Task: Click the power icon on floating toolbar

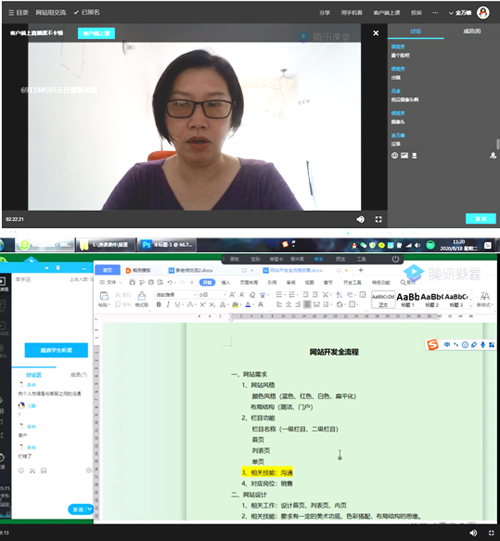Action: 395,259
